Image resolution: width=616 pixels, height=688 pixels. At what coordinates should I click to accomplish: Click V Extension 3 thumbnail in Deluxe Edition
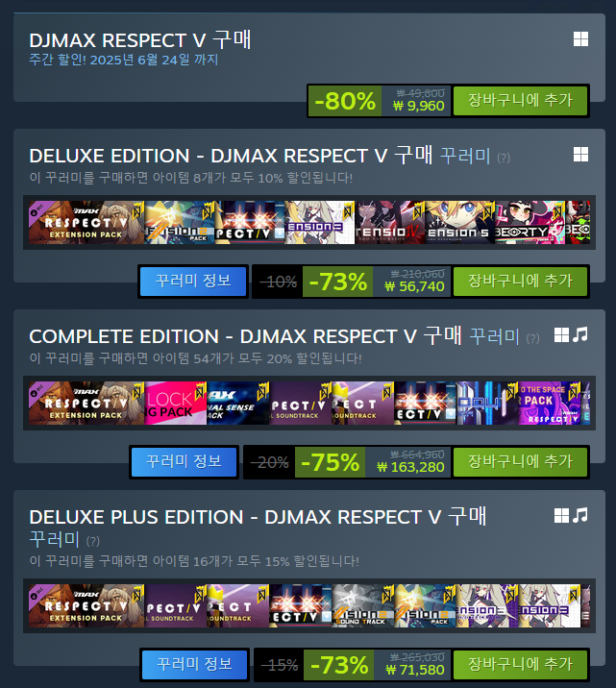(319, 223)
